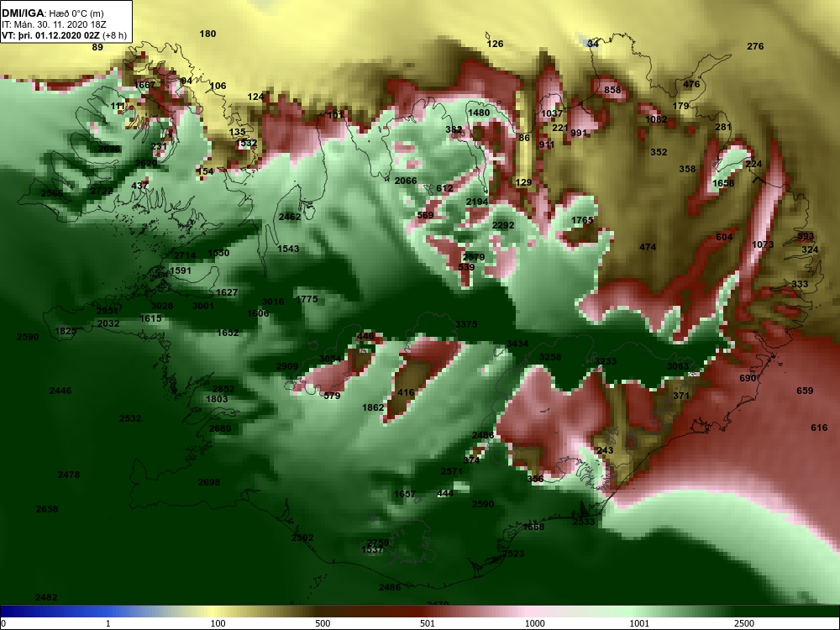Image resolution: width=840 pixels, height=630 pixels.
Task: Click the map value 352
Action: coord(659,152)
